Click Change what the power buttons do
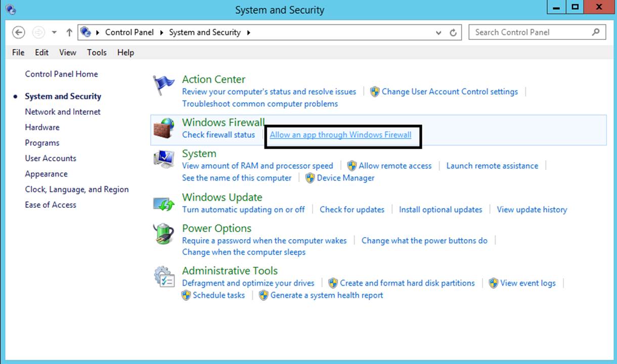617x364 pixels. pyautogui.click(x=424, y=241)
